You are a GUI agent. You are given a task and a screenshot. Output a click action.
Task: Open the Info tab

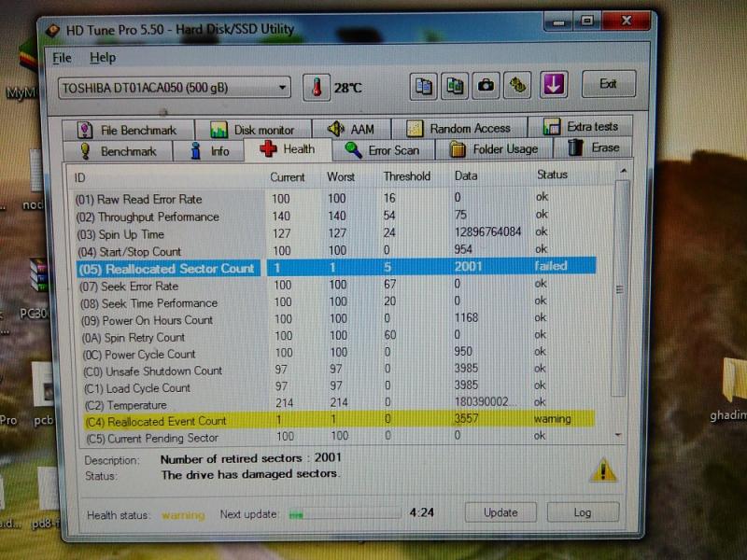point(208,151)
